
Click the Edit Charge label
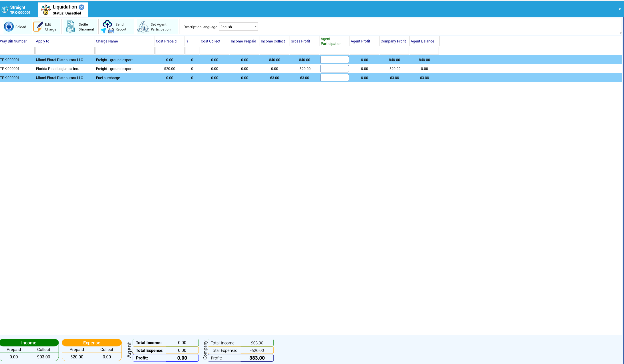click(50, 27)
